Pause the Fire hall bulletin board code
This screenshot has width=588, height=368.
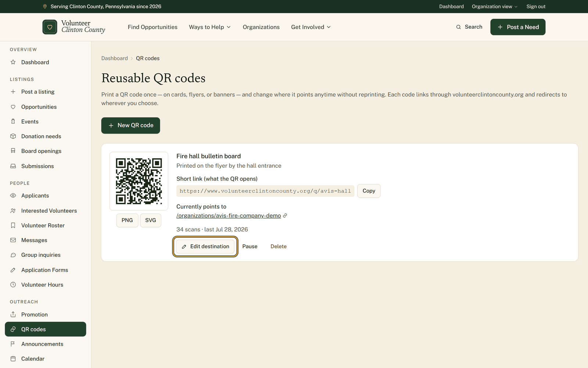250,247
